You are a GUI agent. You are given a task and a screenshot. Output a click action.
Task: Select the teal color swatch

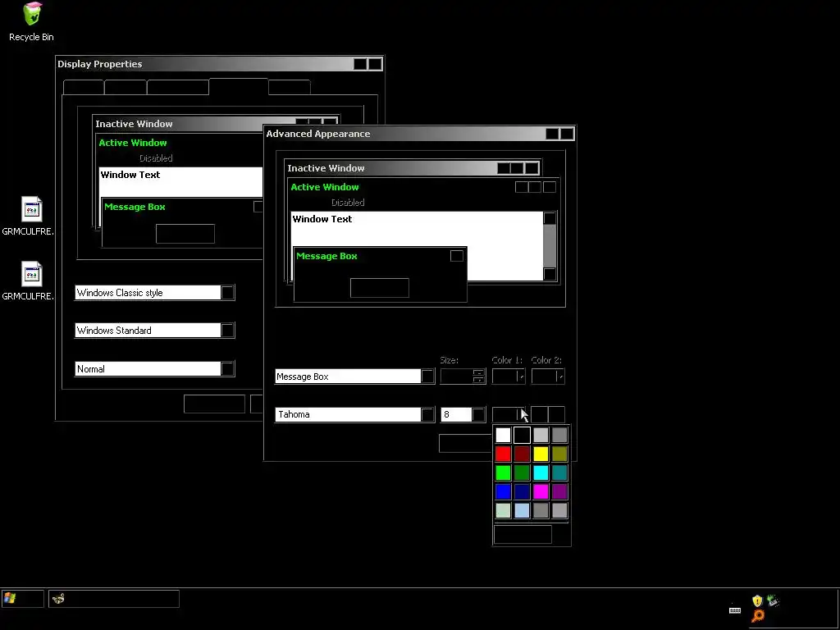point(559,472)
